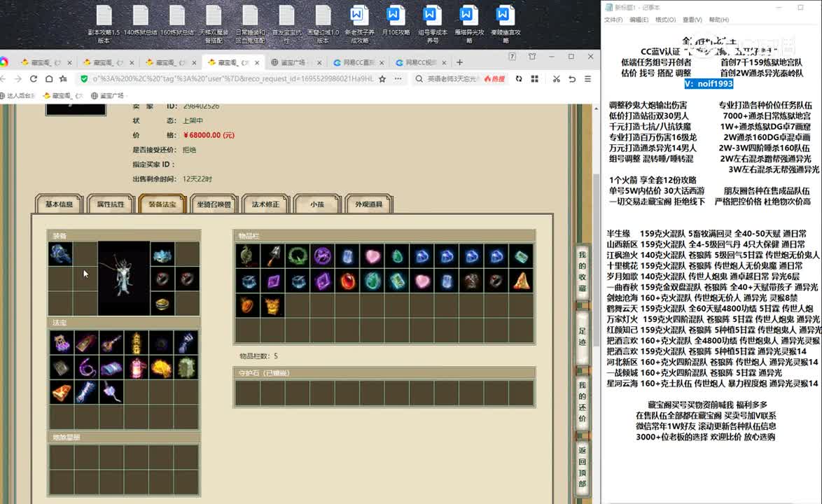The image size is (822, 504).
Task: Click the pink lantern artifact
Action: click(x=137, y=367)
